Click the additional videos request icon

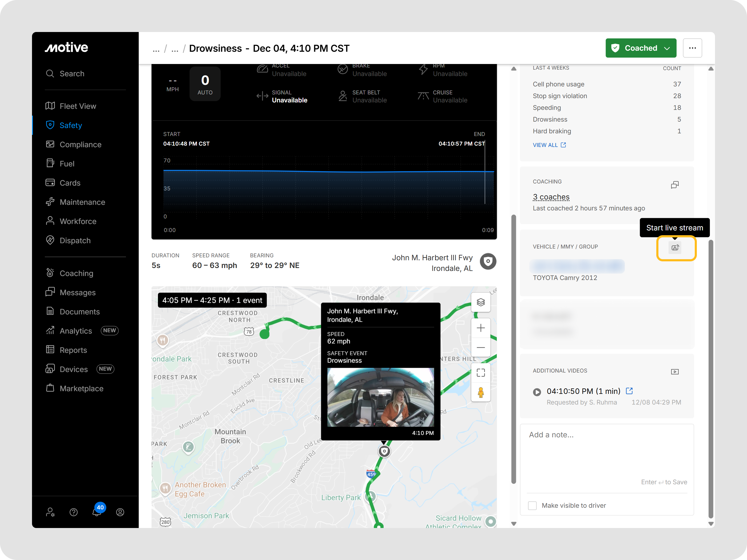(675, 372)
